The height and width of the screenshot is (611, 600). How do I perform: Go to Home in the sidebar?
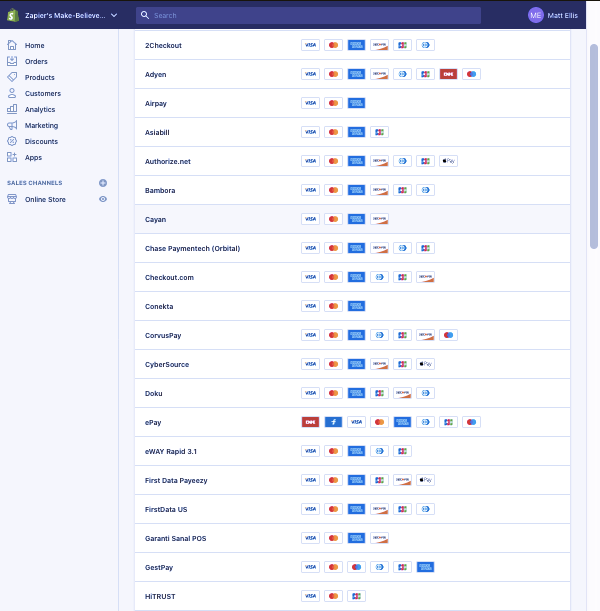click(35, 46)
